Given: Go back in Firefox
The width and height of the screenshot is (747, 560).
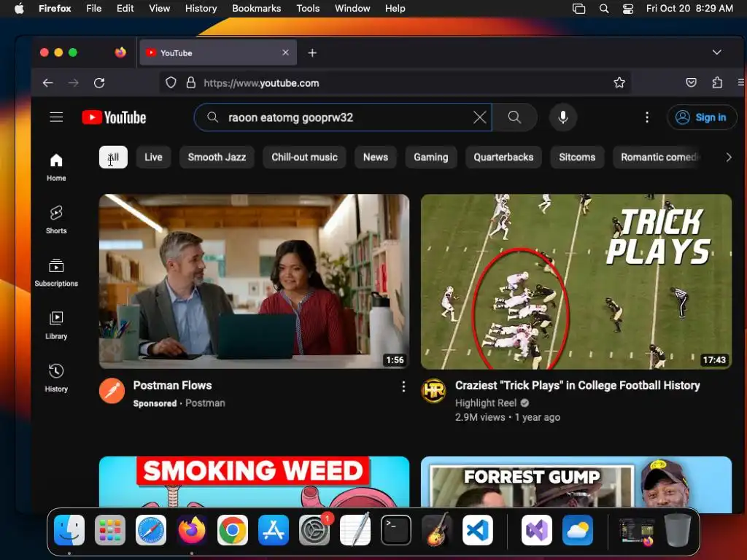Looking at the screenshot, I should coord(47,83).
